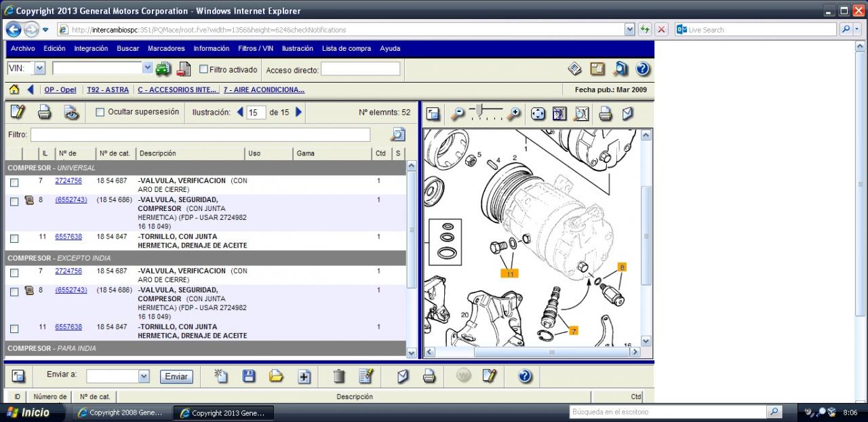The width and height of the screenshot is (868, 422).
Task: Click the filter search icon beside Filtro field
Action: [397, 134]
